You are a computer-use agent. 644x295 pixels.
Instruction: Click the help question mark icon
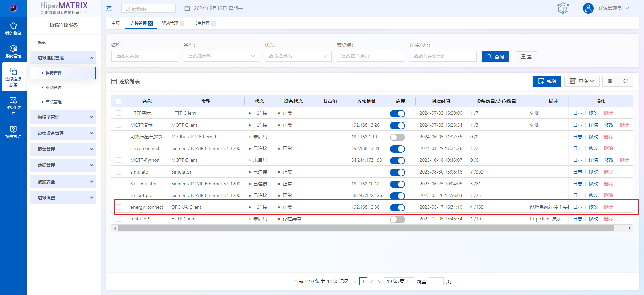(563, 8)
